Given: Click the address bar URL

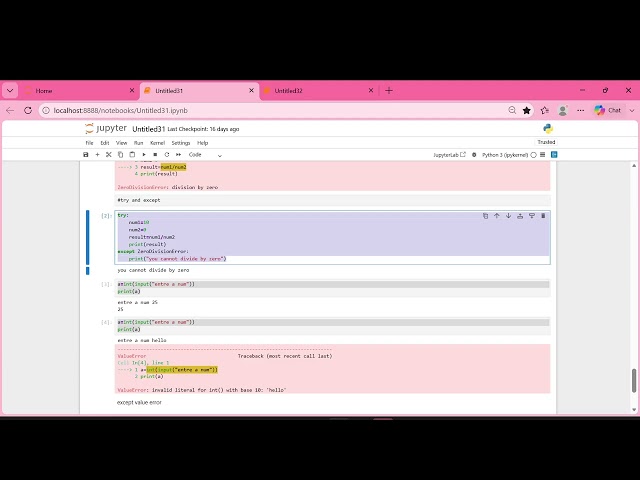Looking at the screenshot, I should (x=120, y=111).
